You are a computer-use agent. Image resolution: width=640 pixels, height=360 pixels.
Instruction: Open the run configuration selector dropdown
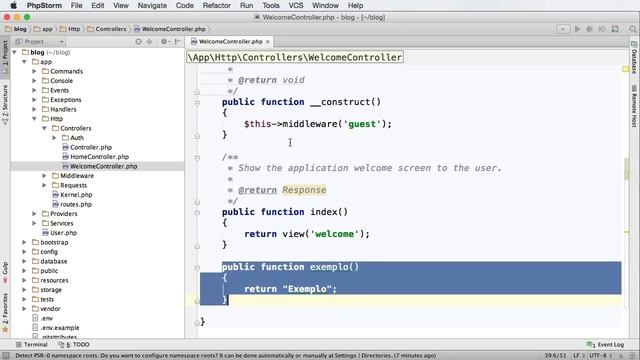click(563, 29)
